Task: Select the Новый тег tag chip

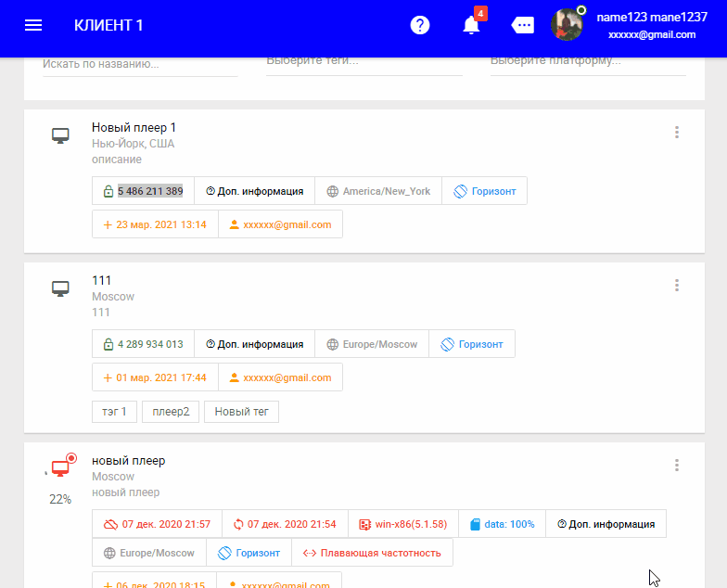Action: coord(241,412)
